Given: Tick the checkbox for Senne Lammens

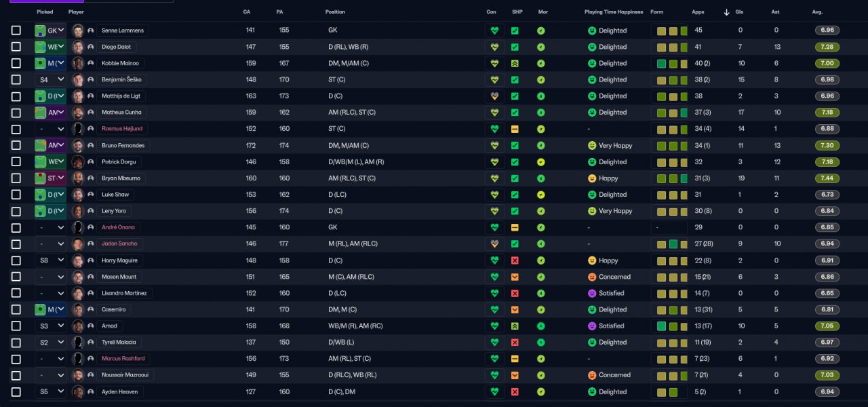Looking at the screenshot, I should 16,31.
